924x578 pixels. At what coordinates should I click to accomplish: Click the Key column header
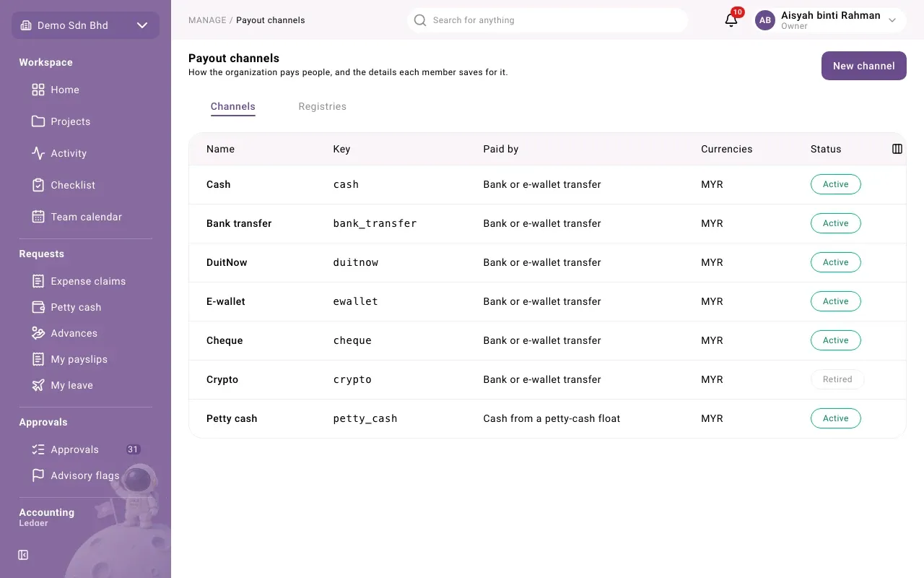click(x=341, y=149)
